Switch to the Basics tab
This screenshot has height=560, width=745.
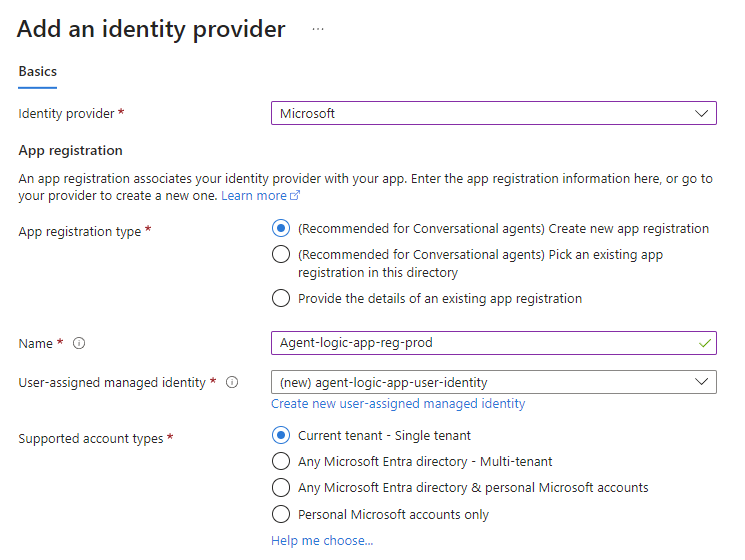(38, 72)
